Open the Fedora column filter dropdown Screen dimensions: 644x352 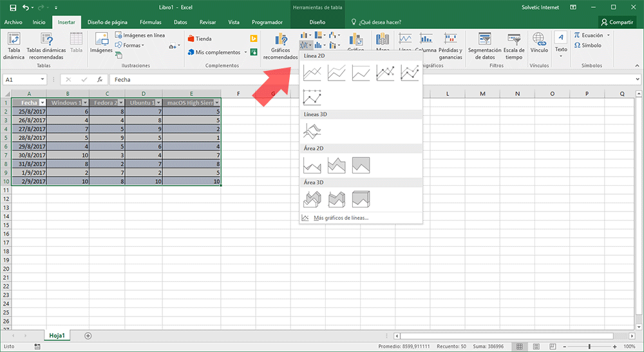coord(121,103)
